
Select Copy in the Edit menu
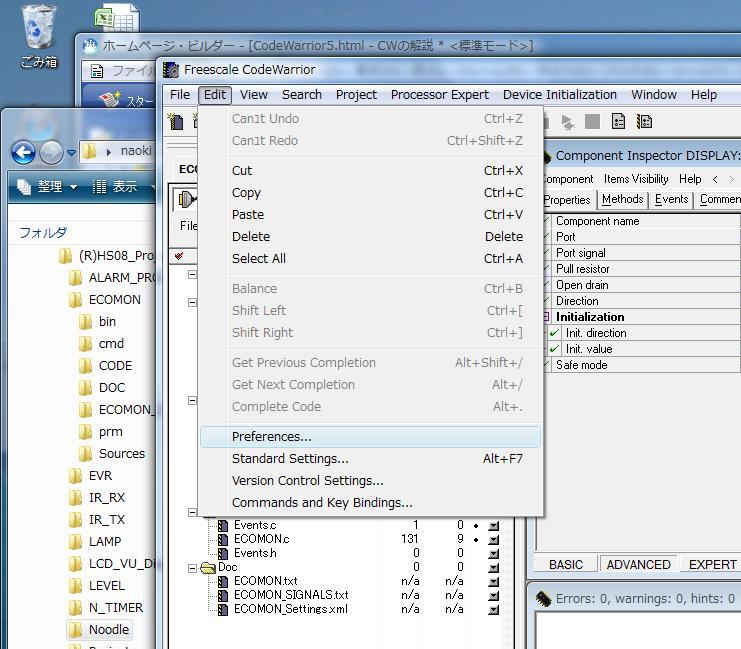(x=370, y=193)
